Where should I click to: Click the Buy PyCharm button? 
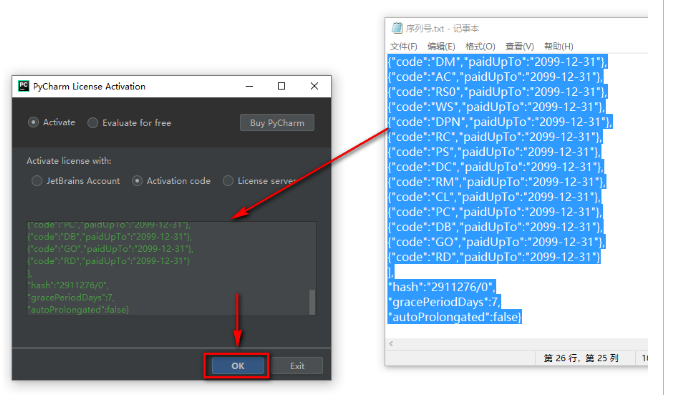pyautogui.click(x=277, y=123)
